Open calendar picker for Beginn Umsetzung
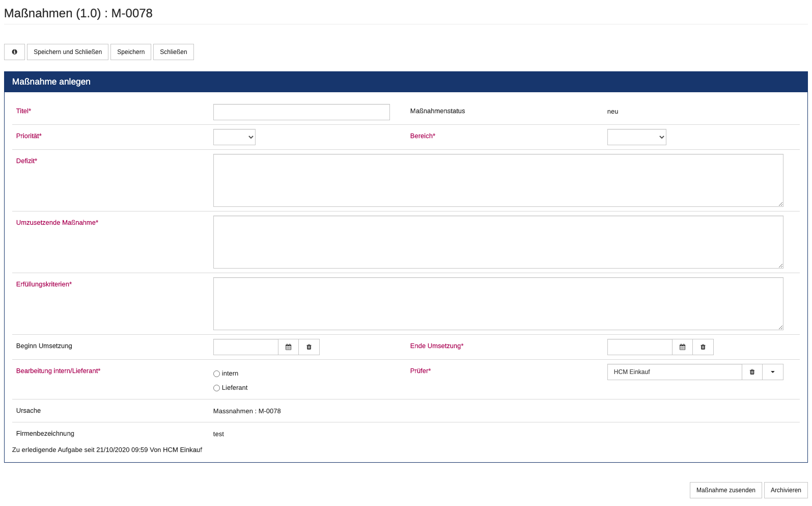The height and width of the screenshot is (506, 812). click(288, 347)
